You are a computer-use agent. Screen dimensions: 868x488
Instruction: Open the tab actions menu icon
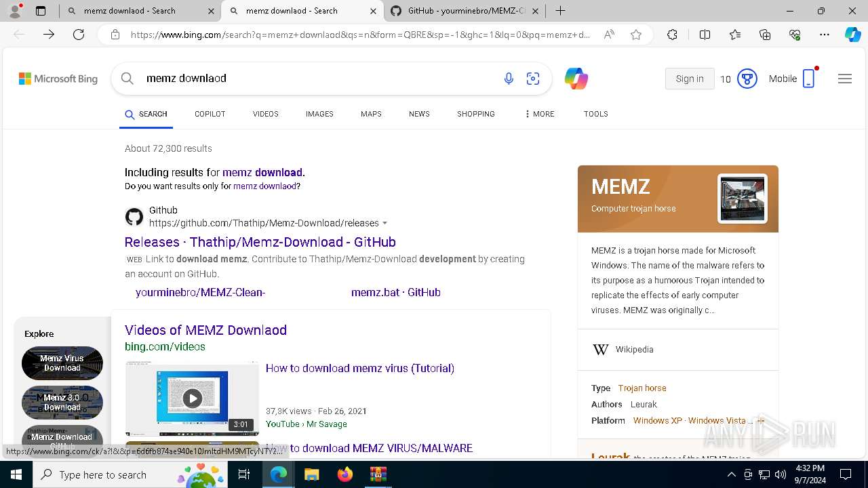point(41,11)
